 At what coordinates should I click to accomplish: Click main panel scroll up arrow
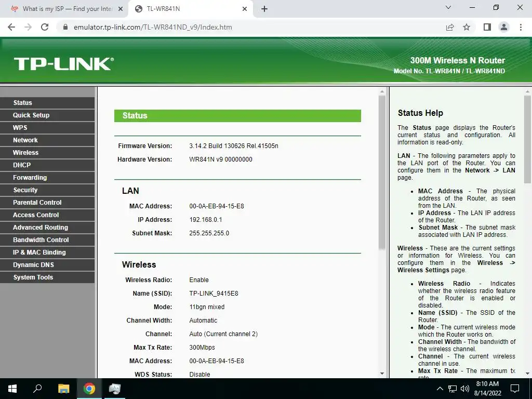pyautogui.click(x=382, y=91)
